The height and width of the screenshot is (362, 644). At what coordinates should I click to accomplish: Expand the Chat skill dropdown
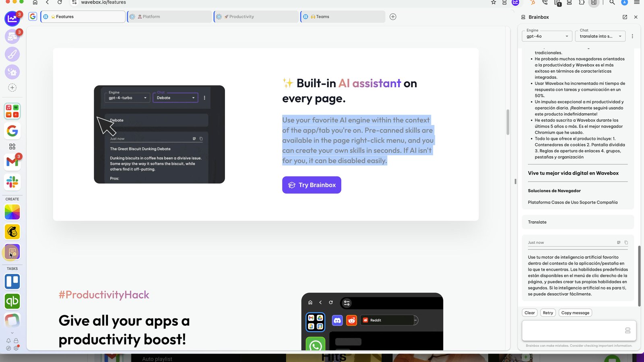pyautogui.click(x=600, y=36)
